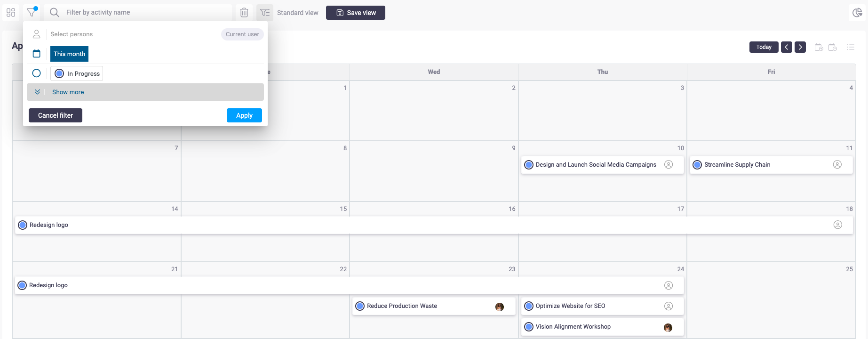Toggle the empty status circle in filter

pyautogui.click(x=37, y=73)
